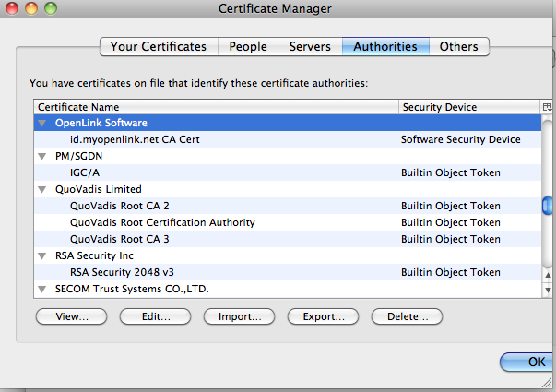Click Builtin Object Token in IGC/A row
This screenshot has width=556, height=392.
451,172
